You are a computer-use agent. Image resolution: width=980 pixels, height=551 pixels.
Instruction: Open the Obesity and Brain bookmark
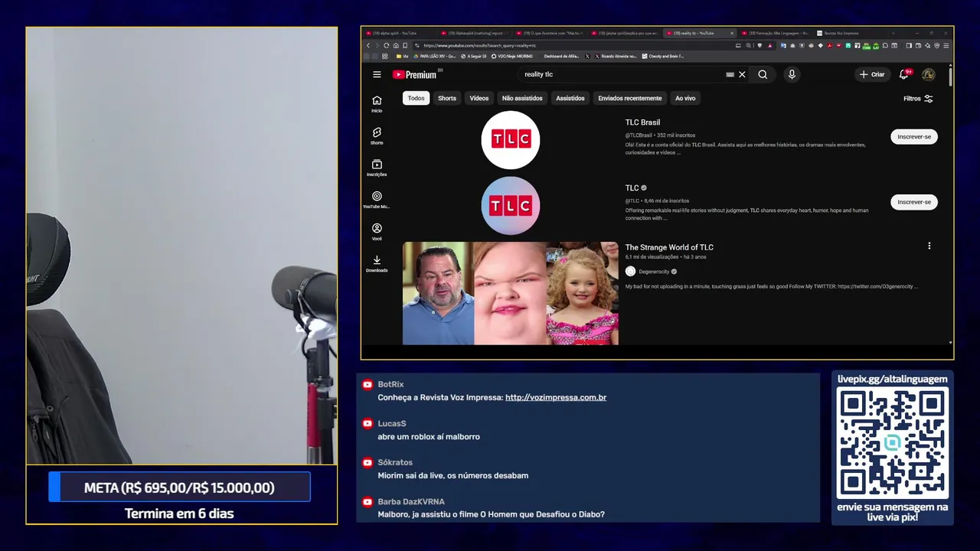click(x=663, y=56)
